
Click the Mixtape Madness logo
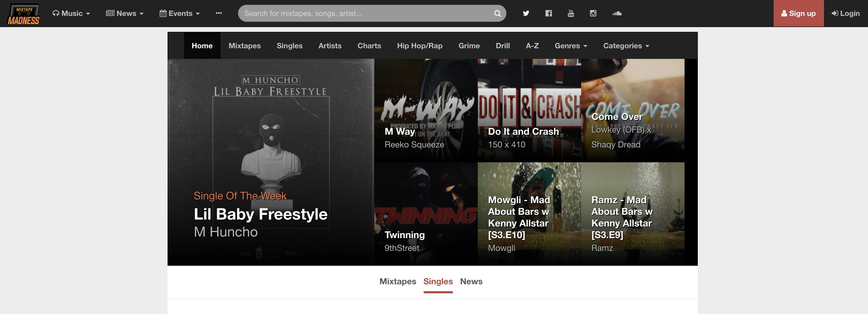point(23,14)
